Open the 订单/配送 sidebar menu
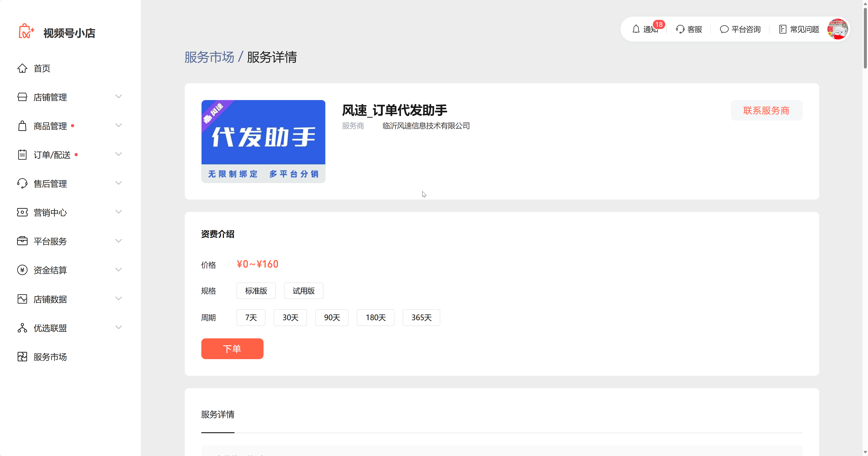Viewport: 868px width, 456px height. [x=52, y=155]
